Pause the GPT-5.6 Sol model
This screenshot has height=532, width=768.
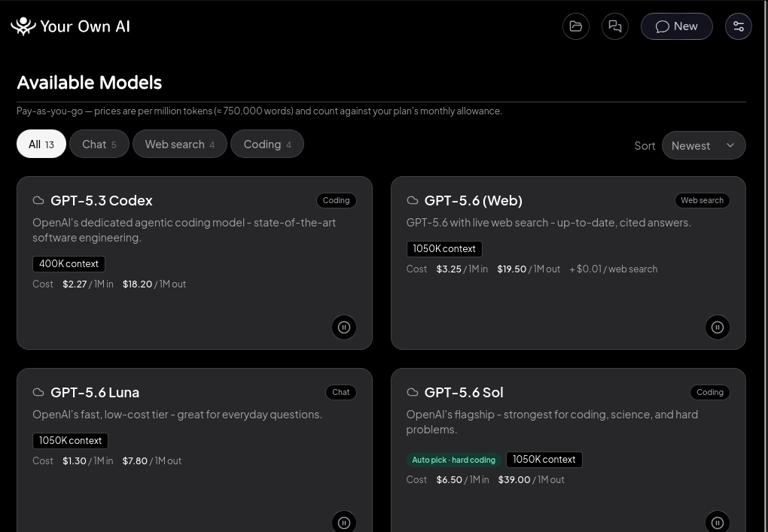pyautogui.click(x=718, y=522)
